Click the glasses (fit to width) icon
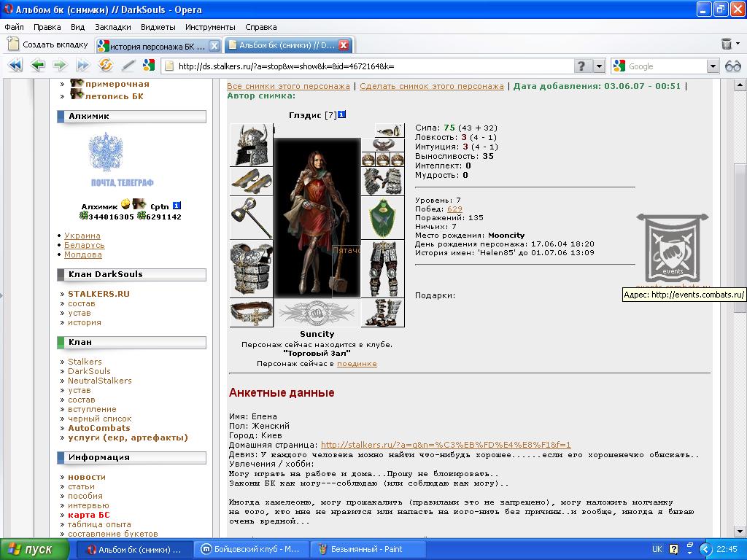 coord(732,66)
